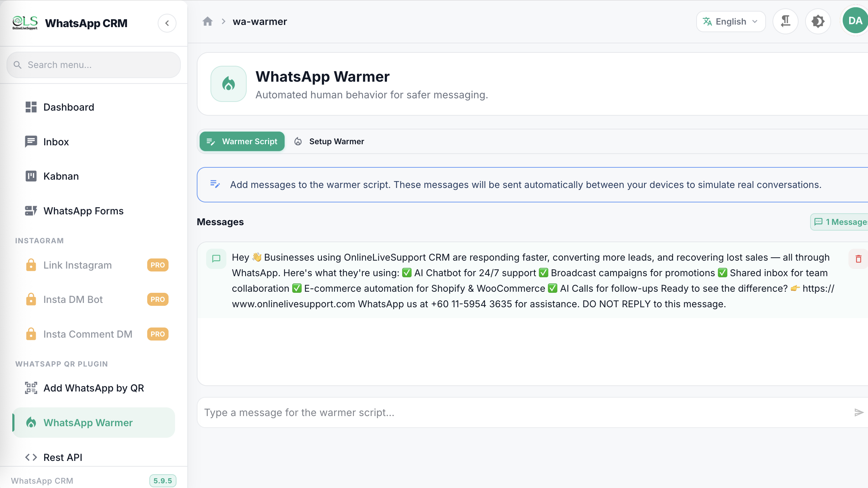Screen dimensions: 868x488
Task: Click the Inbox chat icon
Action: click(31, 142)
